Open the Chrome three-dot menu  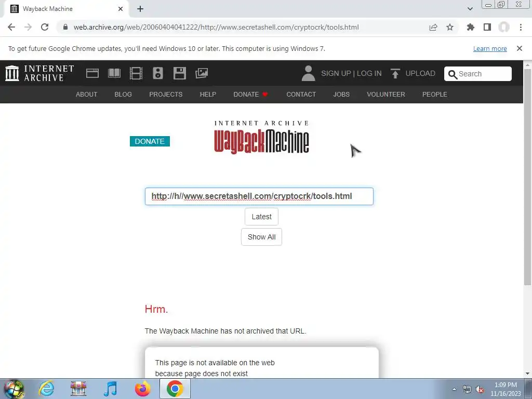pyautogui.click(x=521, y=27)
